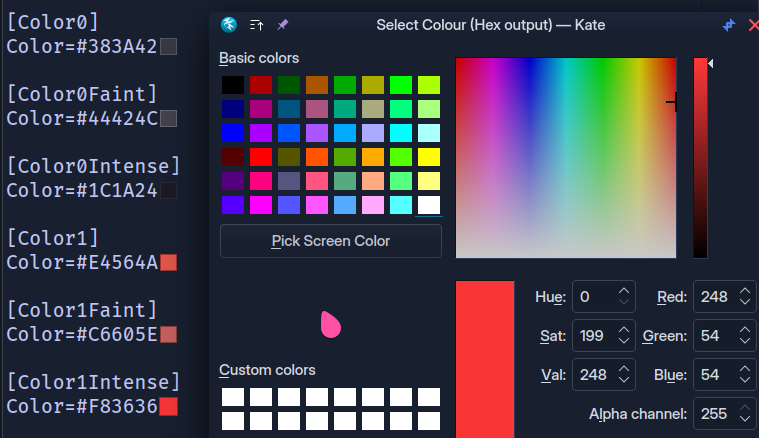Image resolution: width=759 pixels, height=438 pixels.
Task: Decrease the Sat value with down arrow
Action: [624, 342]
